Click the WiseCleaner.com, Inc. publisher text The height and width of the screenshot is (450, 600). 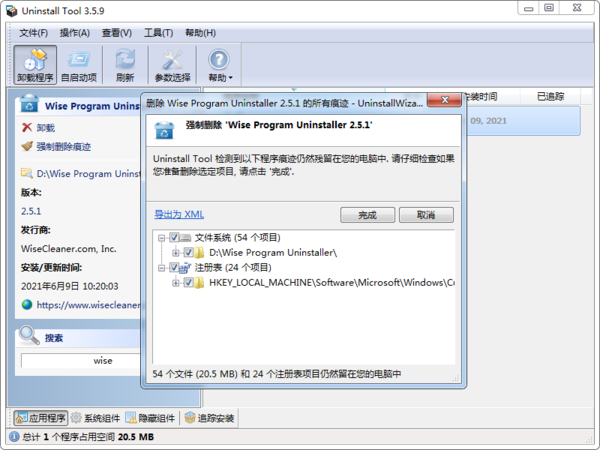(68, 249)
